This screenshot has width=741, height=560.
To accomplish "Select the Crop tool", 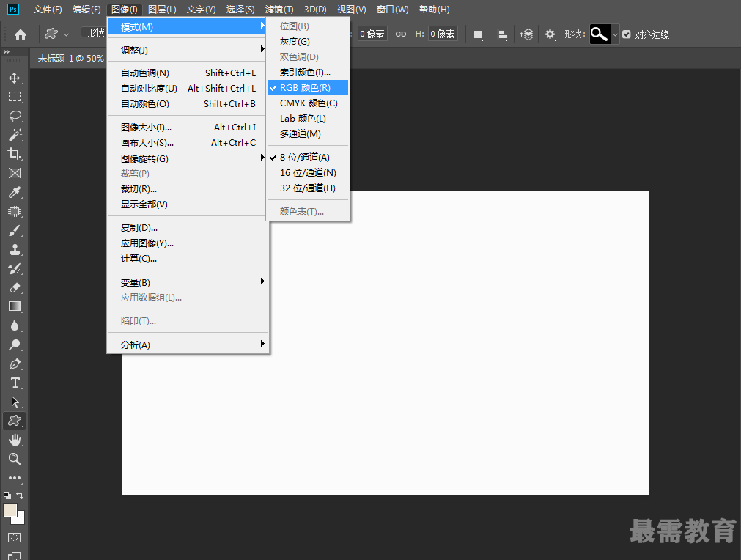I will [x=15, y=154].
